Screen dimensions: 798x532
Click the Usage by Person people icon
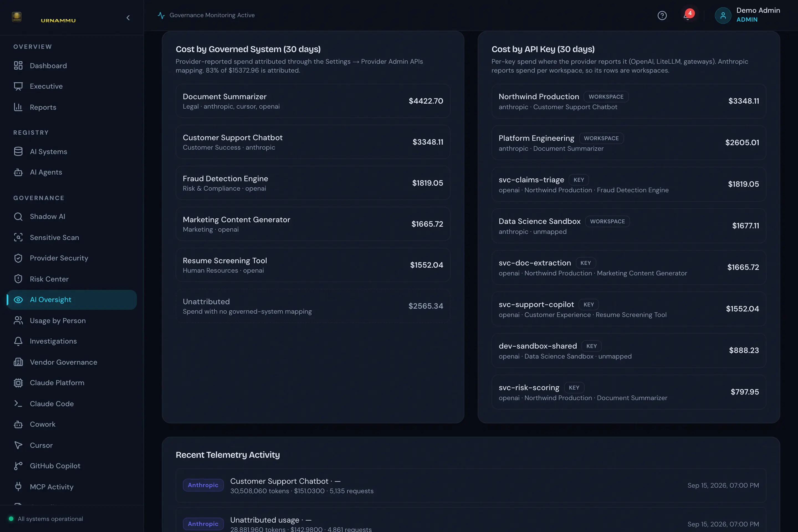point(18,321)
